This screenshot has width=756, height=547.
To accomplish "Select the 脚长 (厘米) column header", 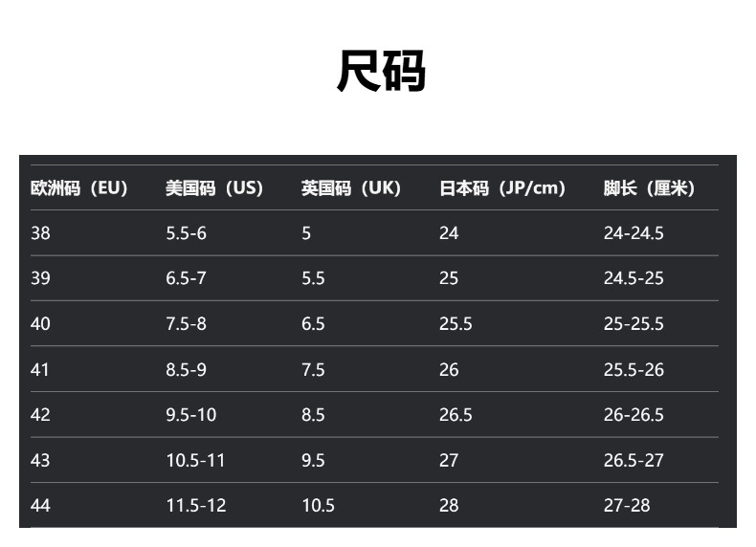I will (x=648, y=188).
